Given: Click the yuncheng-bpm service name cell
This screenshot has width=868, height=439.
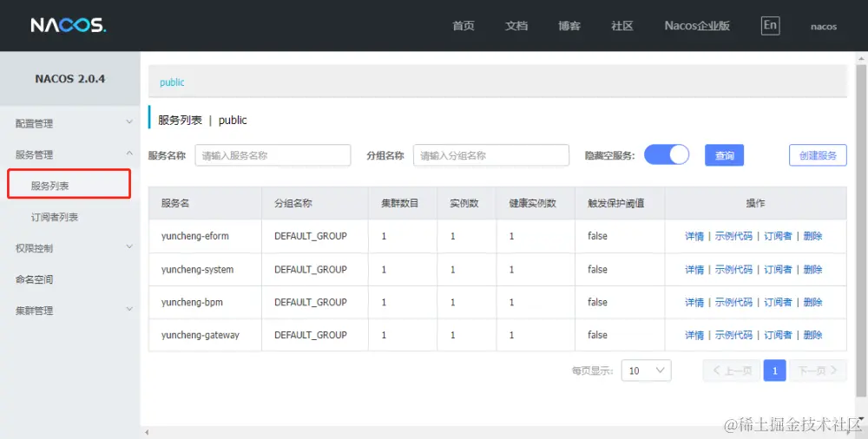Looking at the screenshot, I should tap(206, 302).
